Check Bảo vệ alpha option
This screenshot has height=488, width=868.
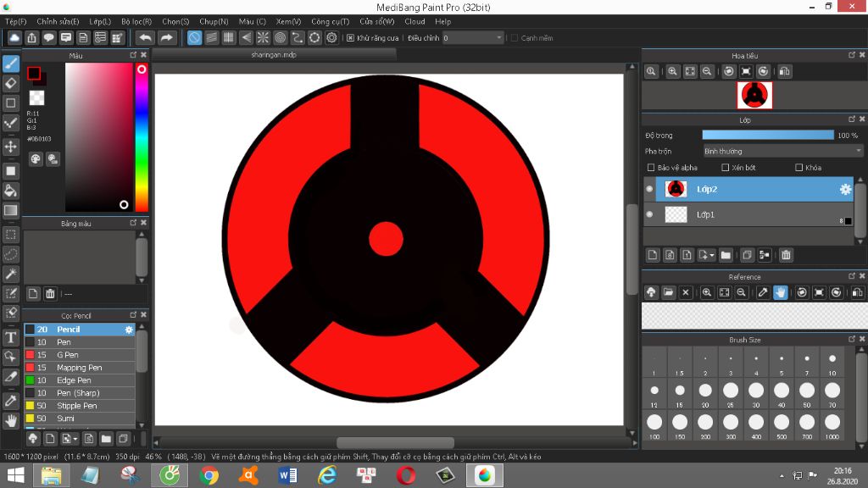pos(651,168)
